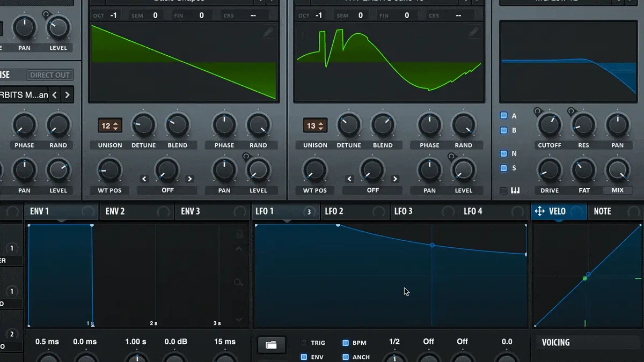Image resolution: width=644 pixels, height=362 pixels.
Task: Click the filter DRIVE knob
Action: [550, 169]
